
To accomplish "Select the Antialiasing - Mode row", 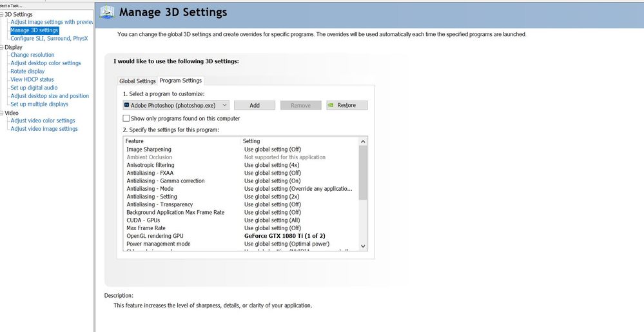I will click(x=240, y=189).
